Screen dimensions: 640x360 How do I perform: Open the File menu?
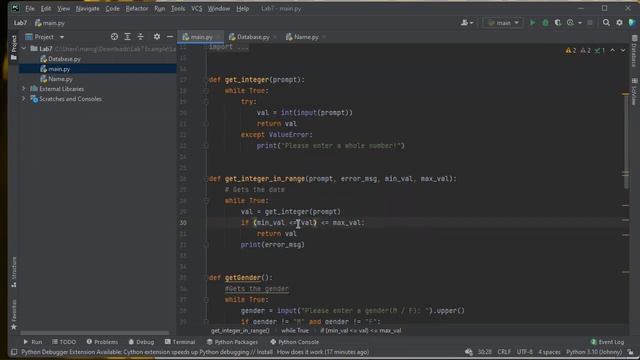point(30,8)
